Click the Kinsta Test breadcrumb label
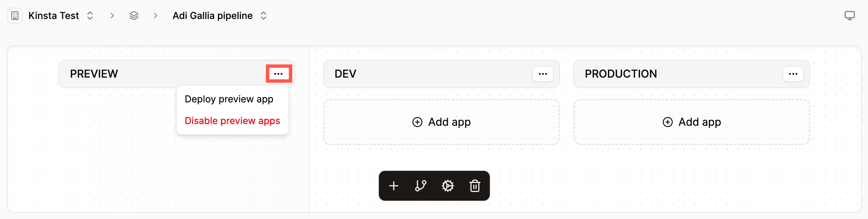 [53, 15]
